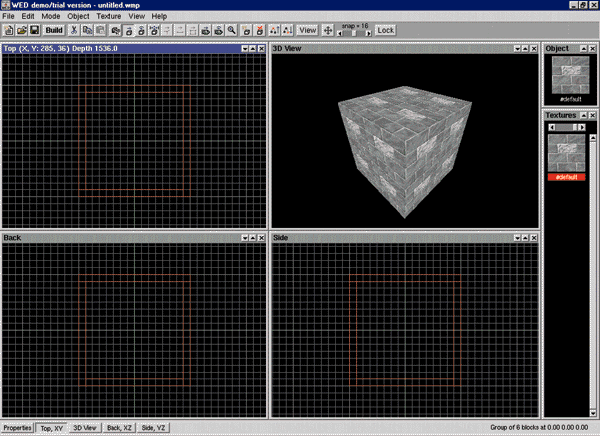Viewport: 600px width, 436px height.
Task: Click the New file icon
Action: point(8,31)
